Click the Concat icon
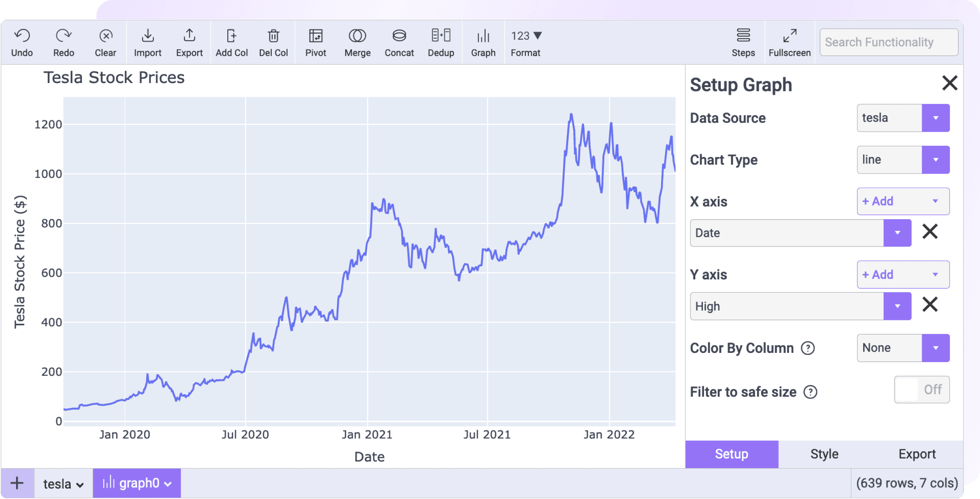This screenshot has width=980, height=499. tap(399, 42)
